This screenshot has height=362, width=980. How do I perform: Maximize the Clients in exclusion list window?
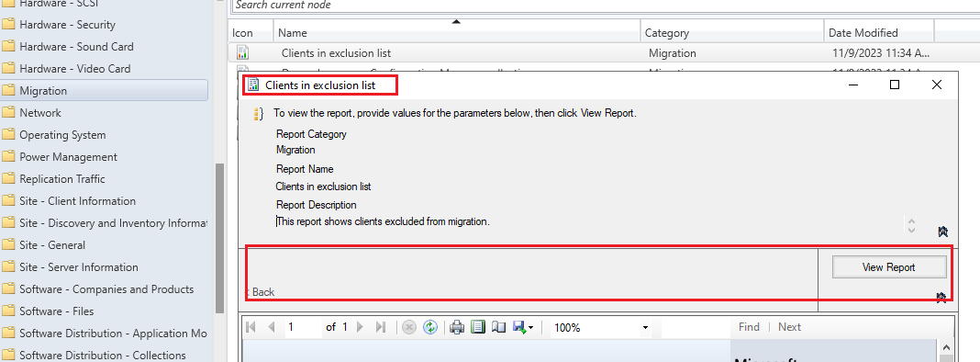point(895,85)
